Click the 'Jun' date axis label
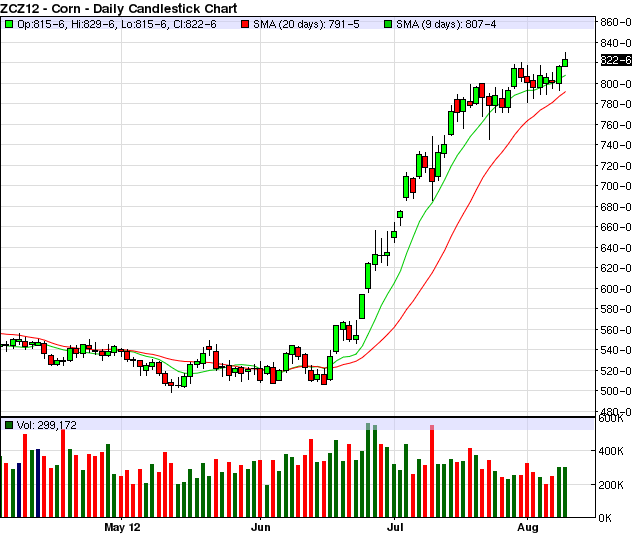The image size is (640, 536). point(260,527)
